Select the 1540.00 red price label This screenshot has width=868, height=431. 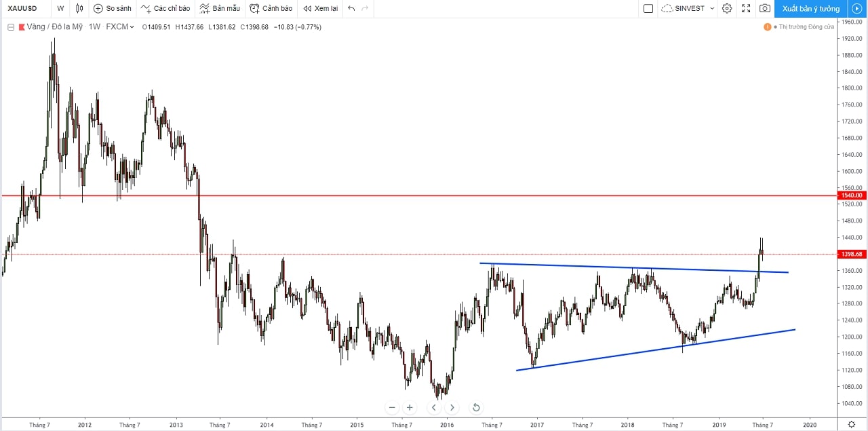[x=852, y=195]
